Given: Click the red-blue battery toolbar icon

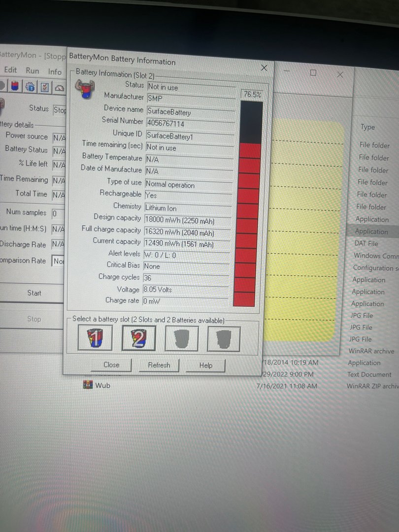Looking at the screenshot, I should coord(15,86).
